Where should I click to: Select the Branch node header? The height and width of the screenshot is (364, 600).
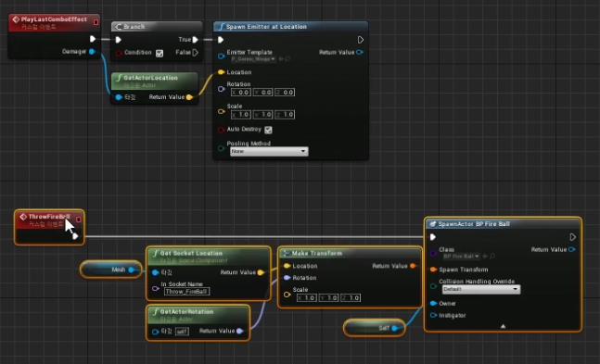pos(157,26)
